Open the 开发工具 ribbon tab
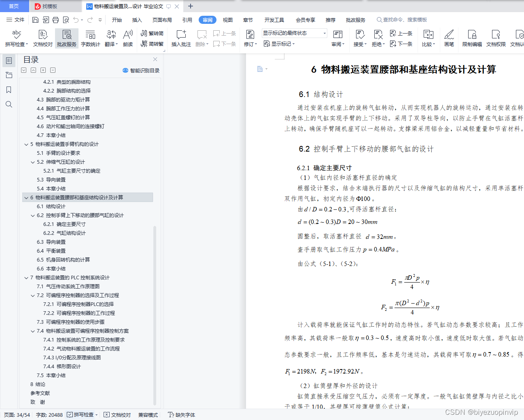524x420 pixels. click(x=274, y=20)
